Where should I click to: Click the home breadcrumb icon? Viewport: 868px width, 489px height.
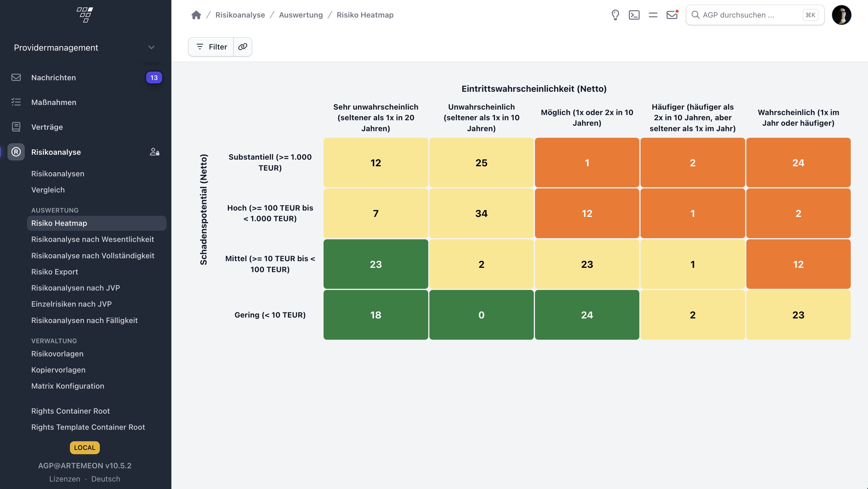tap(196, 15)
